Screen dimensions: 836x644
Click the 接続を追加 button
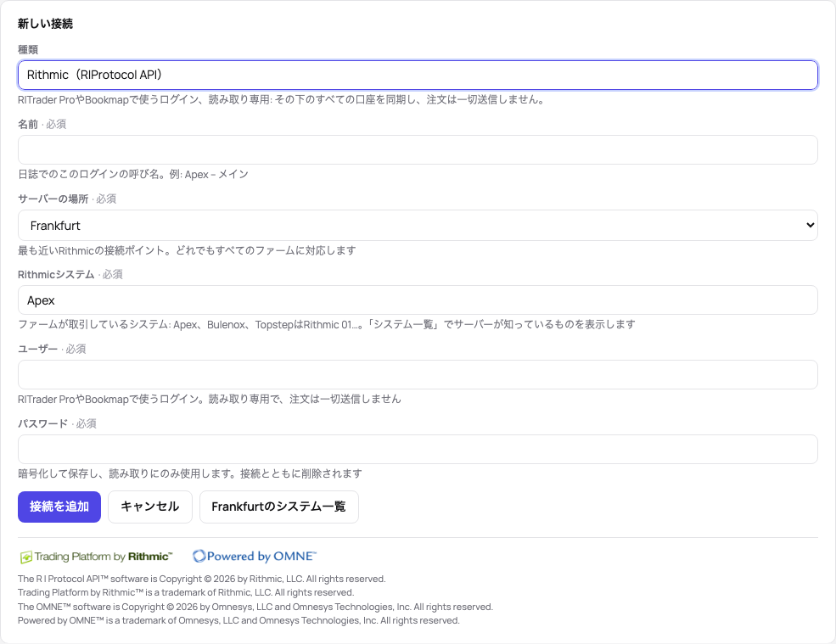pos(59,507)
